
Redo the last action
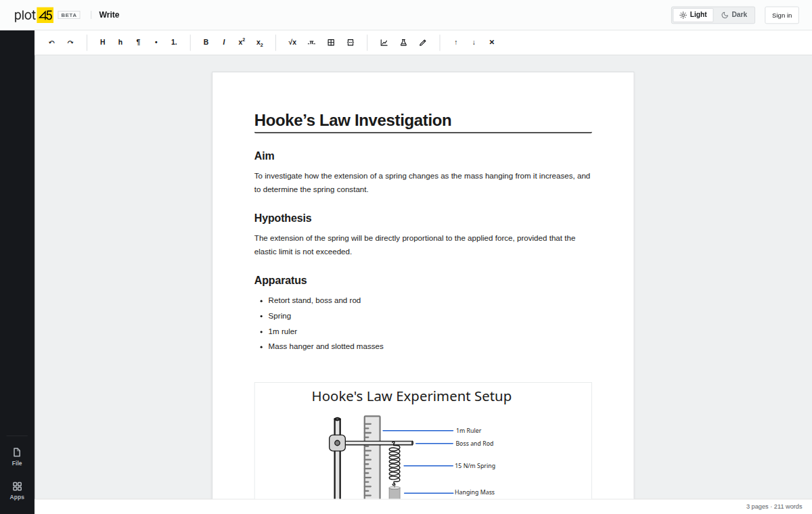click(x=70, y=43)
